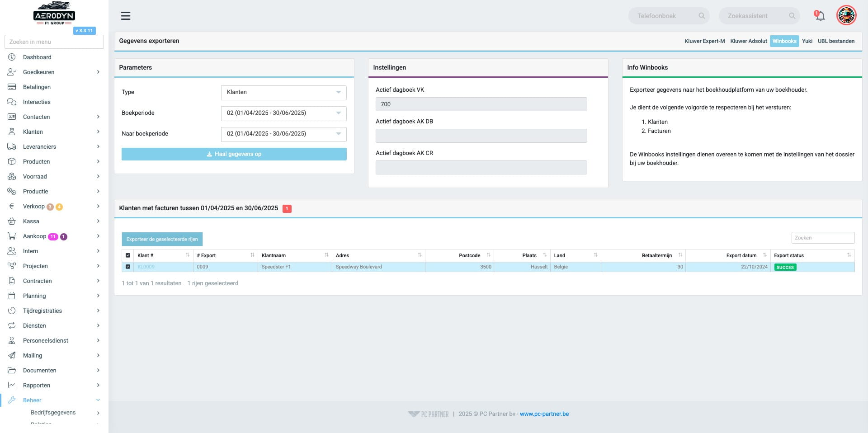Expand the Personeelsdienst menu chevron
The image size is (868, 433).
click(x=98, y=340)
